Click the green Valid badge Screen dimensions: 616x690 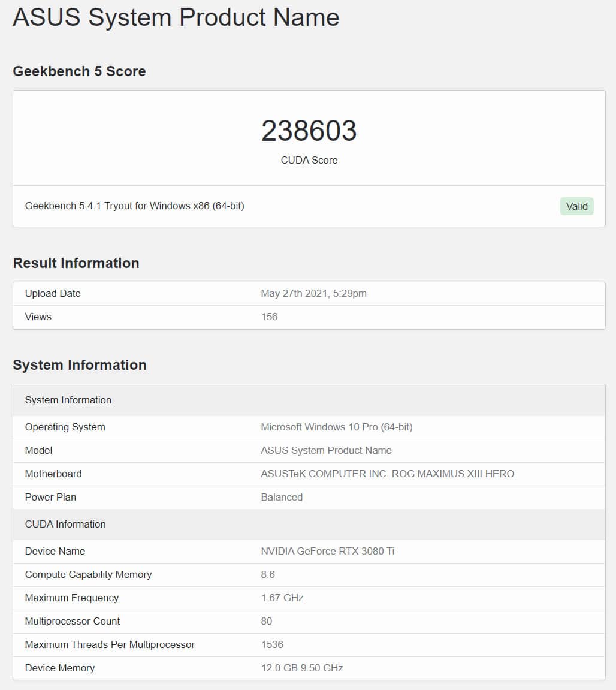click(576, 206)
